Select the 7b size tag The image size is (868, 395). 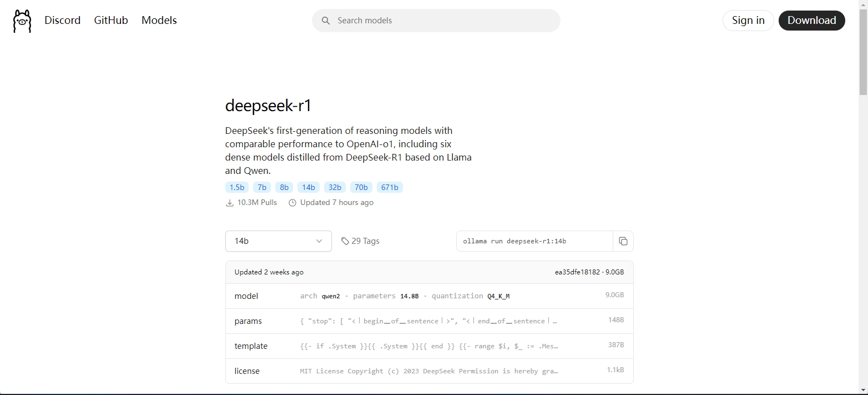tap(262, 187)
